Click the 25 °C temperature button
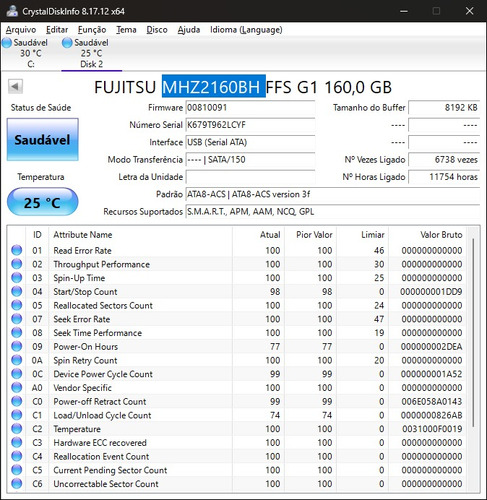This screenshot has width=487, height=500. coord(43,202)
